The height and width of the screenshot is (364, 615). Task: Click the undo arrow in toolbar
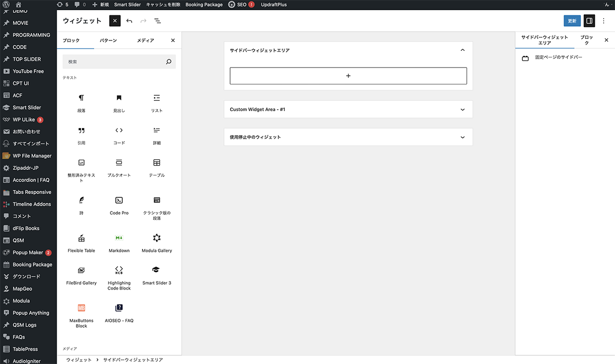point(129,21)
